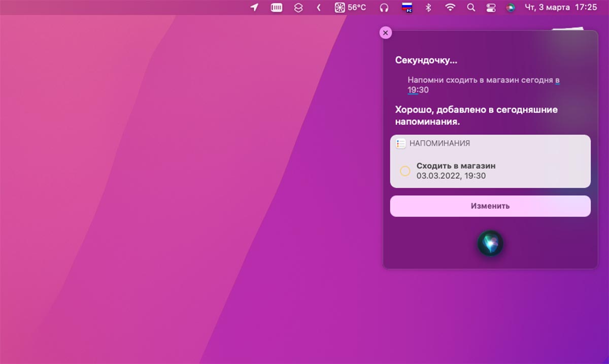Click the "Сходить в магазин" reminder title

(x=456, y=166)
